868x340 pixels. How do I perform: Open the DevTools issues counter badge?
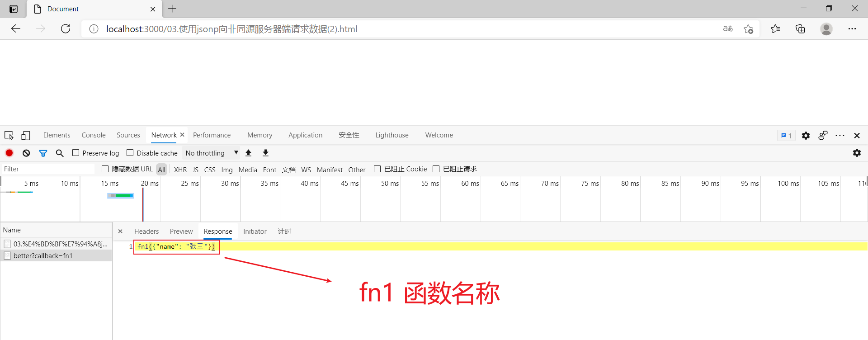coord(786,136)
